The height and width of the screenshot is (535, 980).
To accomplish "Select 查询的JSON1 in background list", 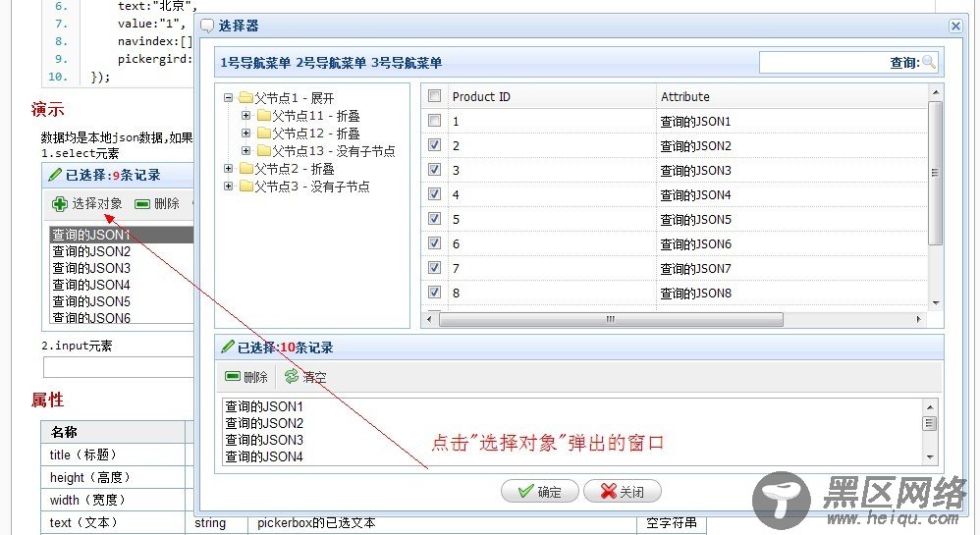I will (x=121, y=235).
